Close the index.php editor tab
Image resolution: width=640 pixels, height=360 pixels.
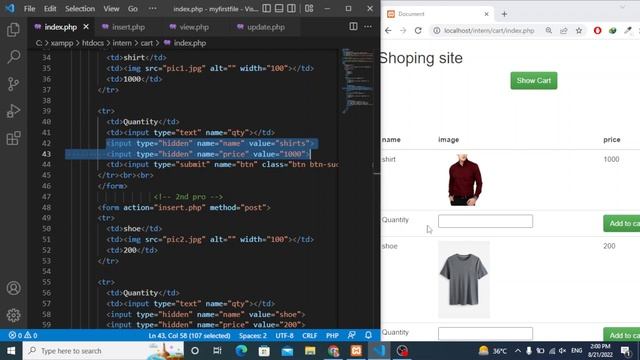click(x=86, y=27)
